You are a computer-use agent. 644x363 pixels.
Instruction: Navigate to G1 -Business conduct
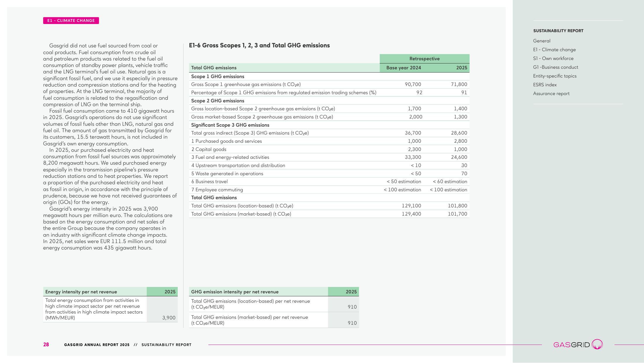556,67
